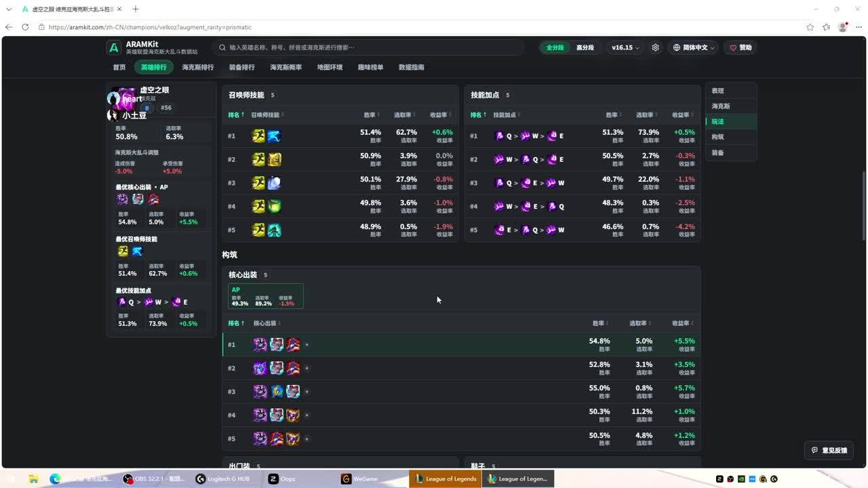Open the v16.15 version dropdown

point(625,47)
